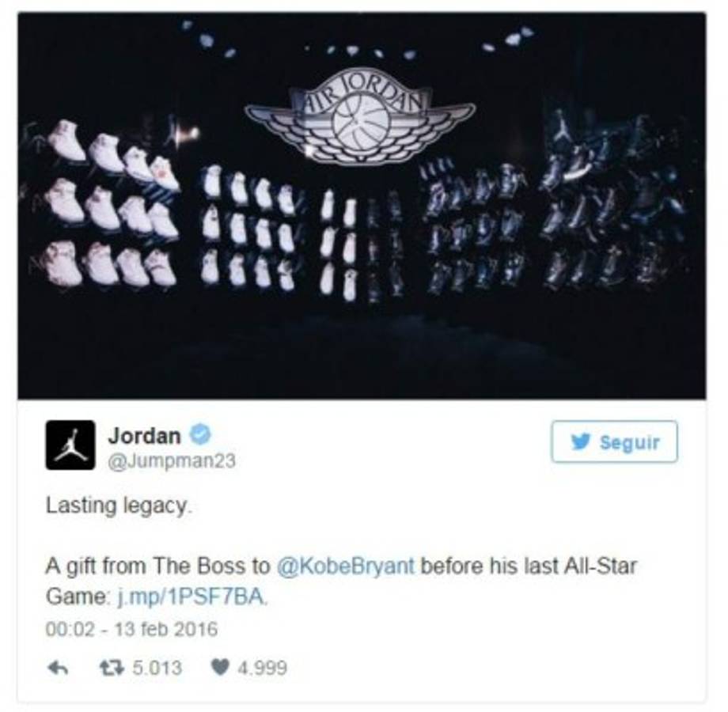
Task: Click the 'before his last All-Star' text
Action: tap(529, 566)
